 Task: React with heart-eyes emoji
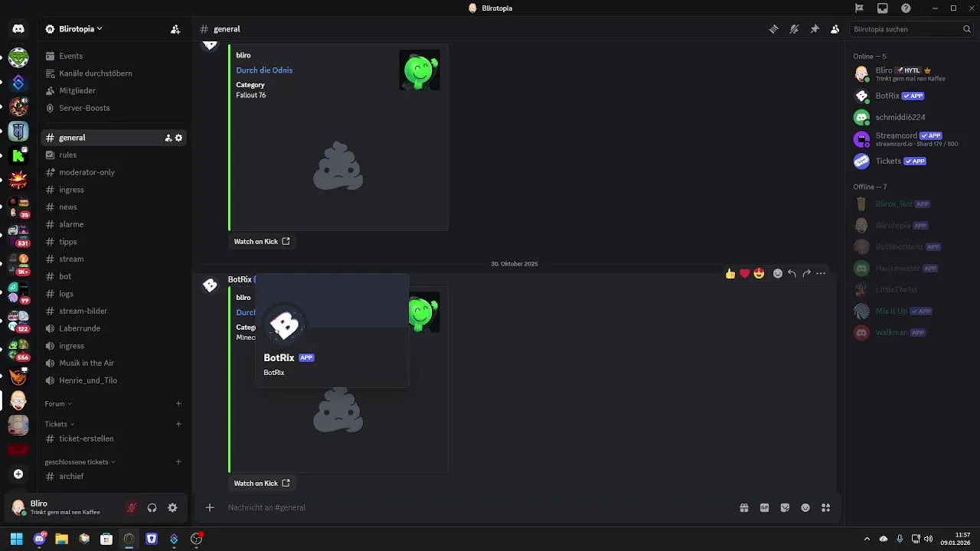(759, 273)
